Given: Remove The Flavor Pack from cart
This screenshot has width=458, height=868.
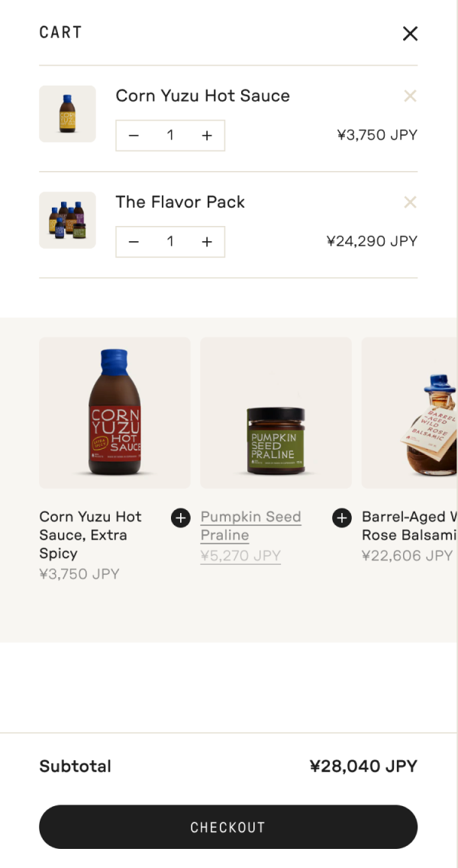Looking at the screenshot, I should (410, 202).
